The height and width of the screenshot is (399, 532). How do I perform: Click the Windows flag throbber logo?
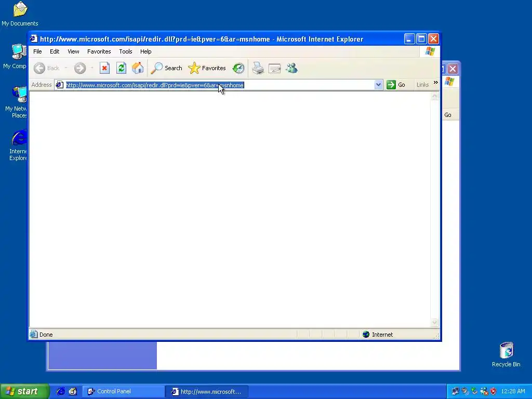point(430,51)
